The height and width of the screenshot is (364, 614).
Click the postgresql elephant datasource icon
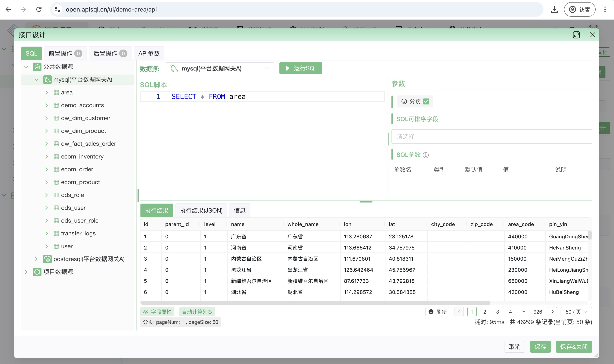tap(47, 259)
